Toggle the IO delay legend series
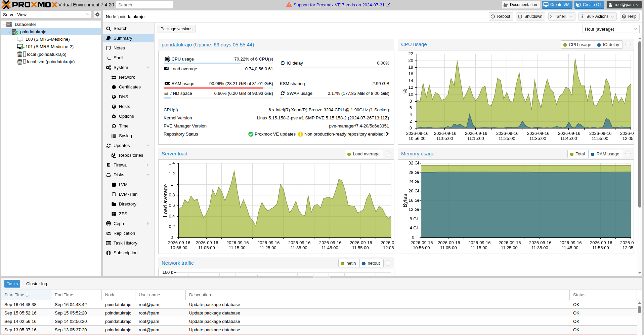Screen dimensions: 644x335 click(x=608, y=45)
